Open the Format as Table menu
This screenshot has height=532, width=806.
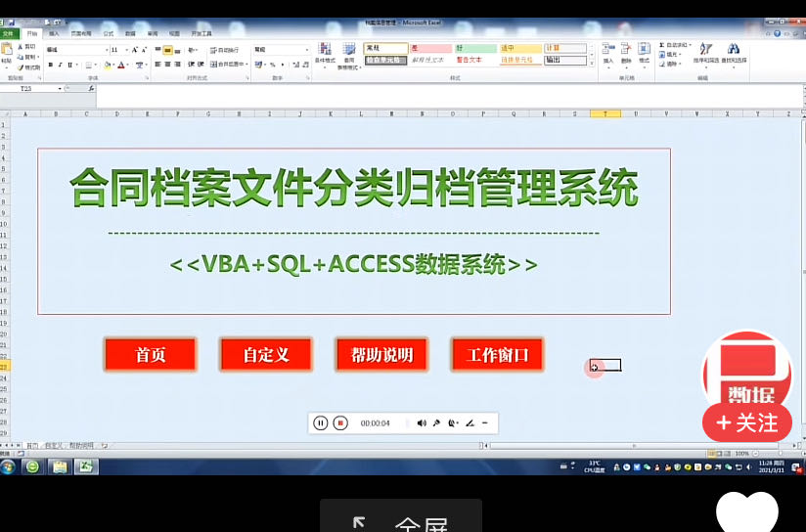coord(349,56)
